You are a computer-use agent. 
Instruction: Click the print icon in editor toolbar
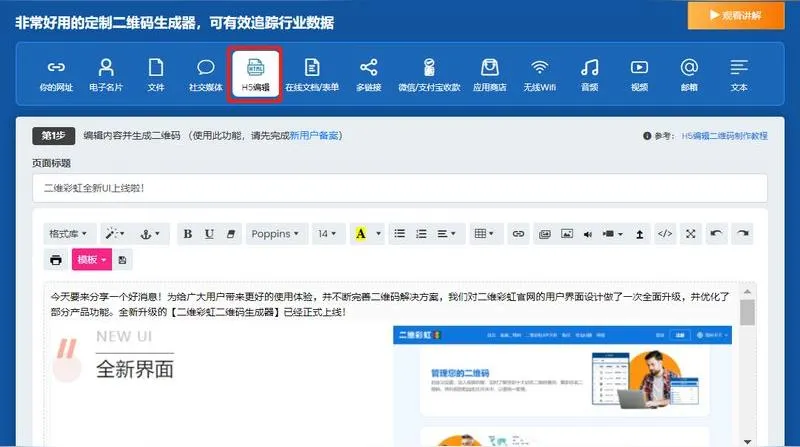pyautogui.click(x=56, y=260)
